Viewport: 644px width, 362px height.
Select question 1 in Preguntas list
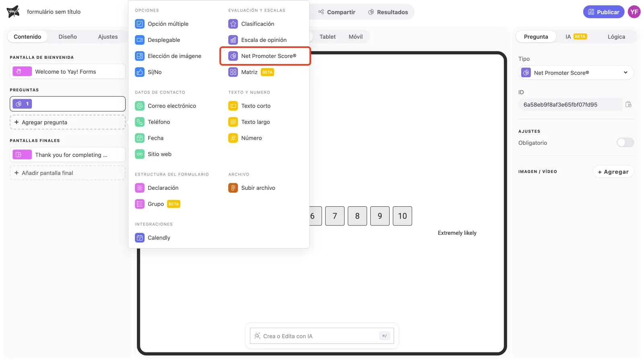68,104
